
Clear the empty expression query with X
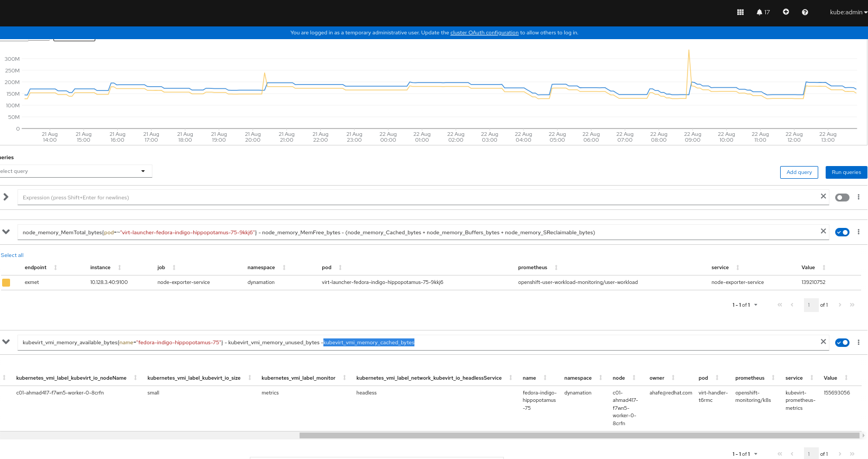[x=823, y=196]
